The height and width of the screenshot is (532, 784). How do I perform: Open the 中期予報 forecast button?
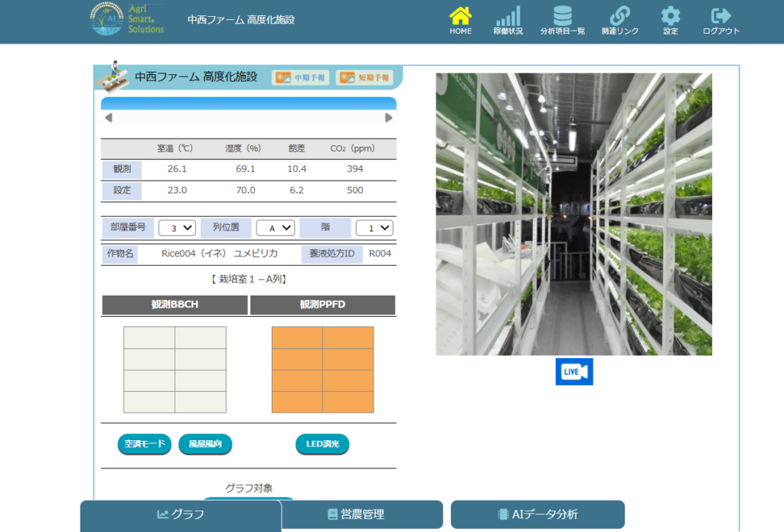pyautogui.click(x=300, y=77)
